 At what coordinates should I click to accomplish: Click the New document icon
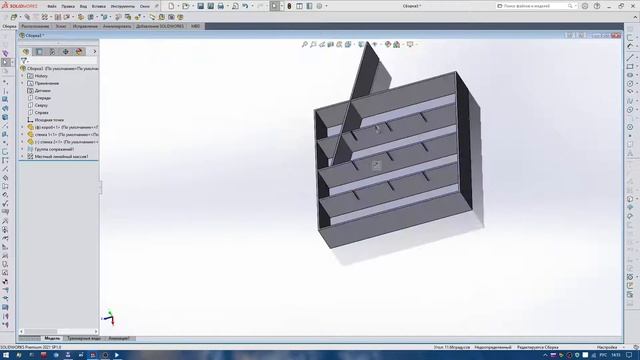point(171,6)
